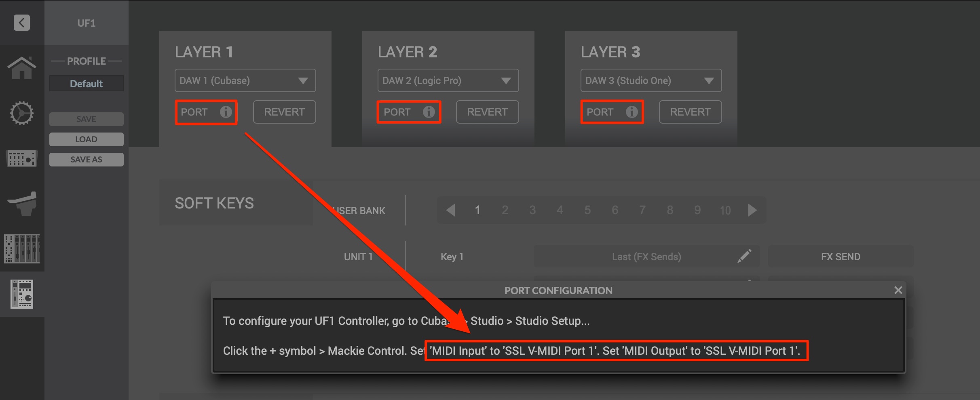
Task: Go to previous user bank arrow
Action: pos(450,210)
